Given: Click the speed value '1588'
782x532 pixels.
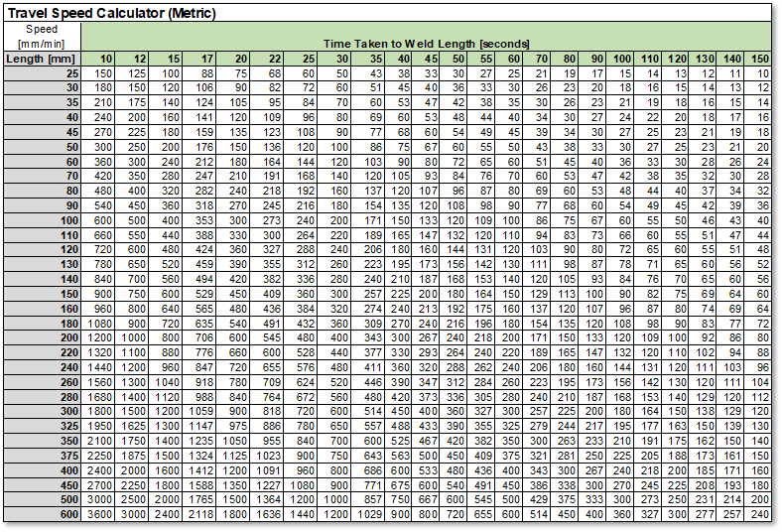Looking at the screenshot, I should point(201,485).
